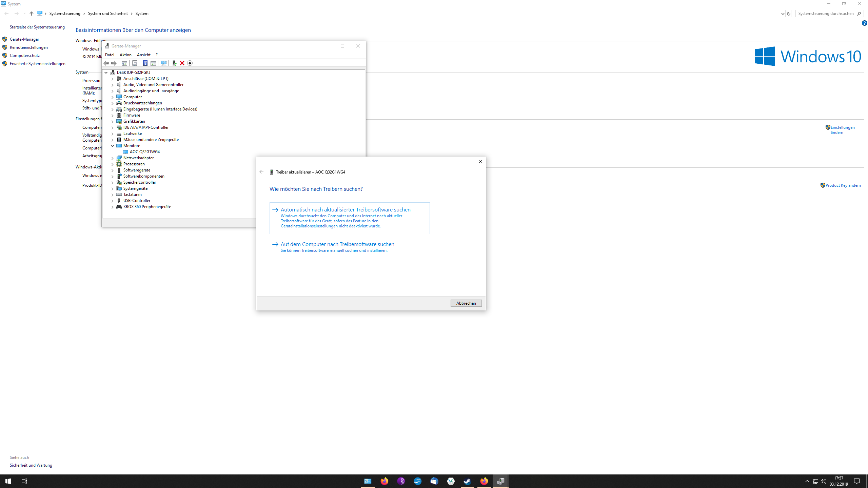This screenshot has width=868, height=488.
Task: Click the Abbrechen button
Action: tap(466, 303)
